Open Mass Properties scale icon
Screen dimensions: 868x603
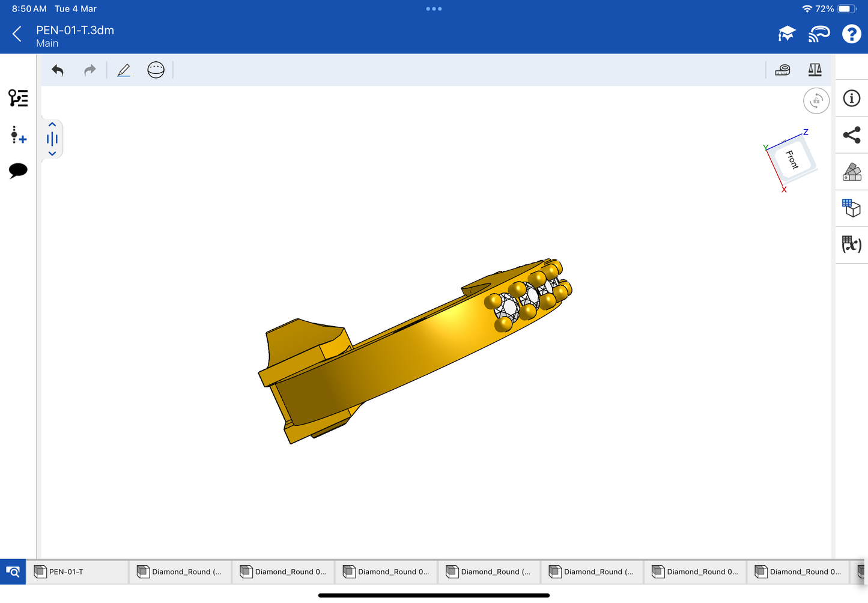coord(815,70)
